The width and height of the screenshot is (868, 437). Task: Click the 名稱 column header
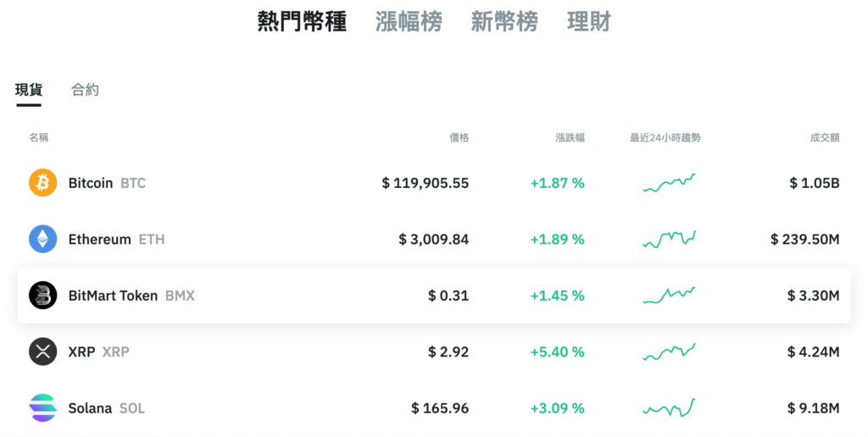(39, 137)
